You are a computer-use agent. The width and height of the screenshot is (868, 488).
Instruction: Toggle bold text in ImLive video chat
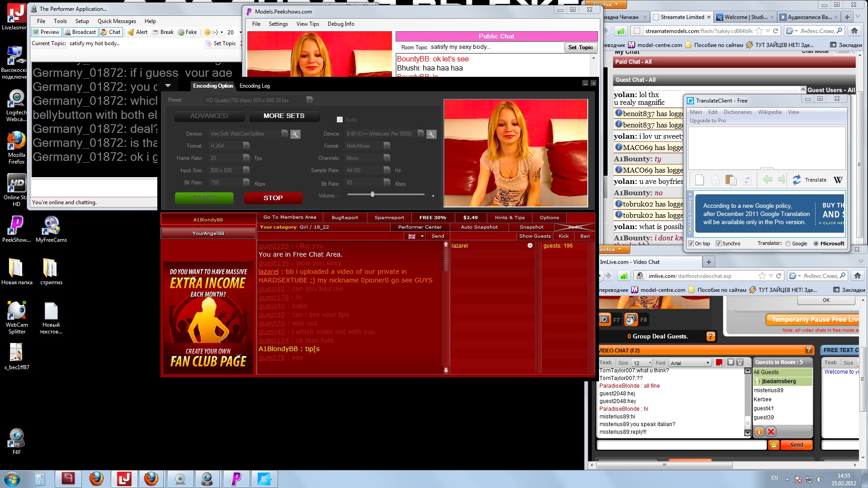point(731,362)
